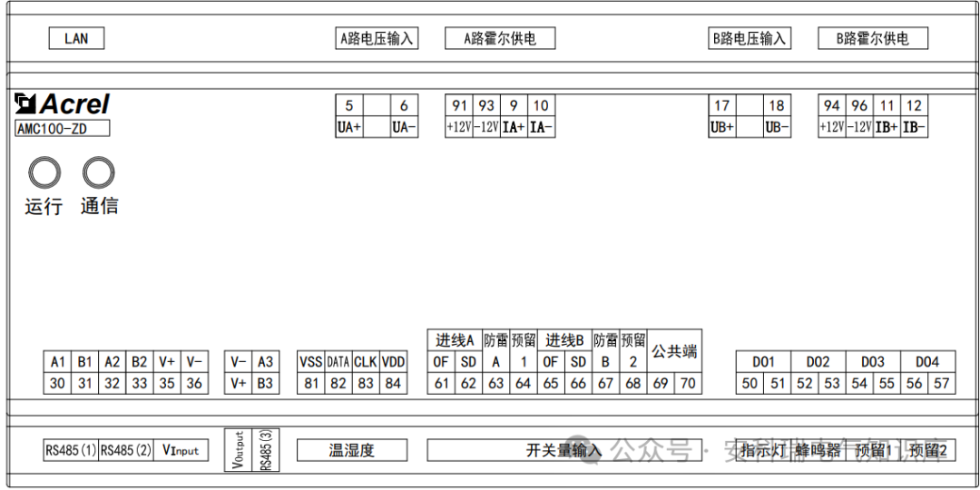Click terminal A3
Viewport: 980px width, 490px height.
coord(266,361)
